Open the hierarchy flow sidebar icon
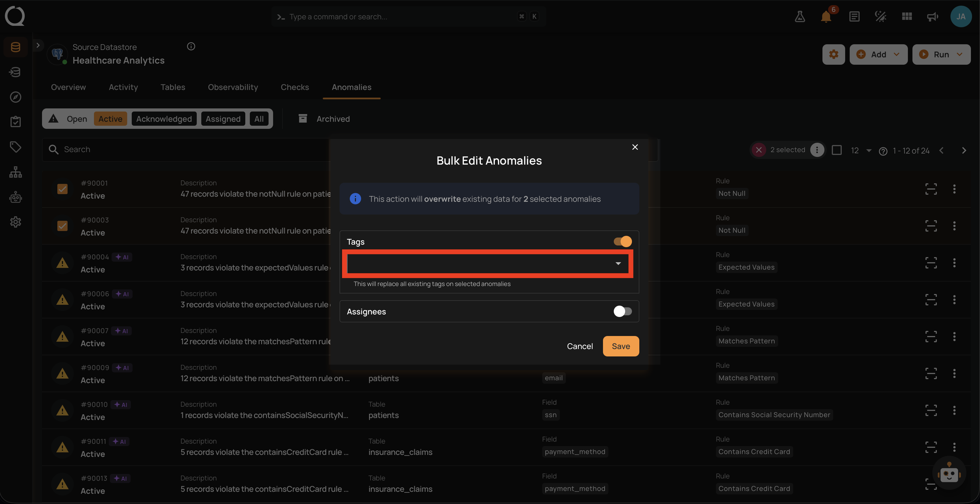The width and height of the screenshot is (980, 504). pyautogui.click(x=15, y=172)
